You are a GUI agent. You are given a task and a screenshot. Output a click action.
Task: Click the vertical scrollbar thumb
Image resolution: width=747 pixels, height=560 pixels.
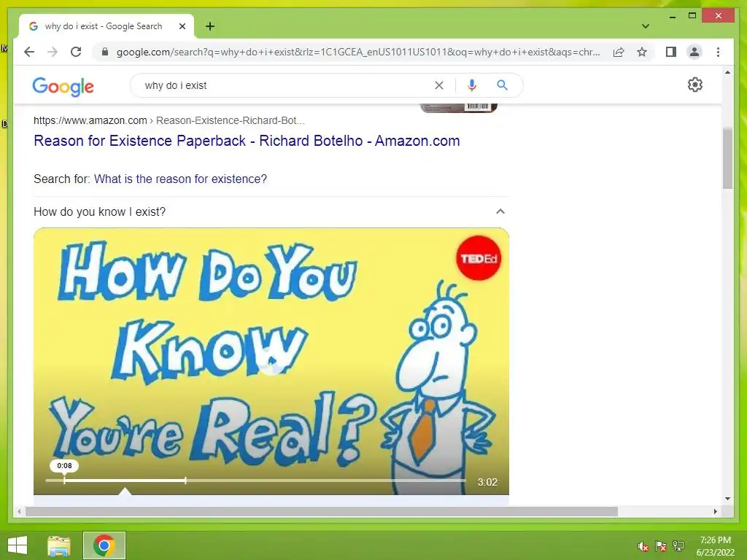tap(727, 158)
